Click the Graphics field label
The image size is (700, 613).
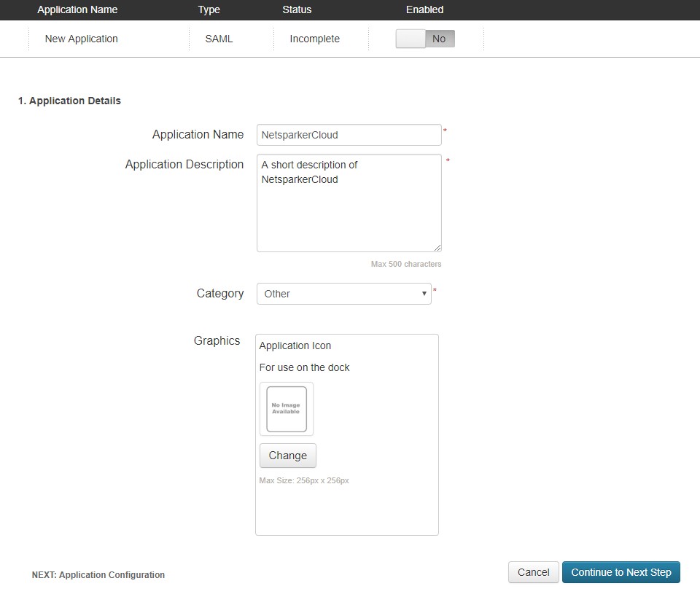pyautogui.click(x=217, y=340)
